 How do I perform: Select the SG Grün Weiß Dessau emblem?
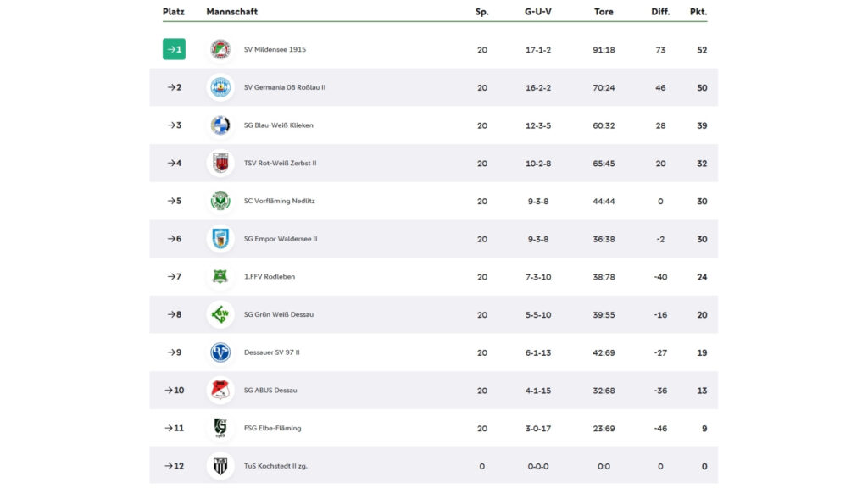(220, 314)
